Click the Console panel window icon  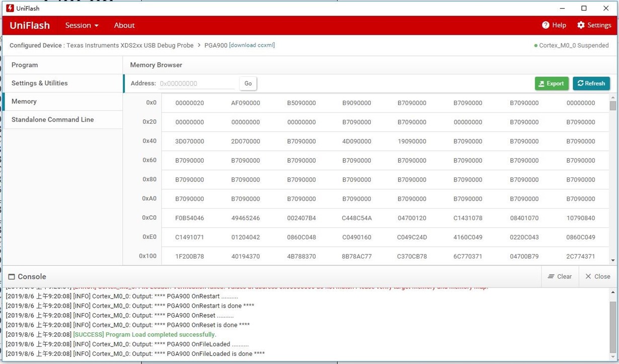point(12,277)
